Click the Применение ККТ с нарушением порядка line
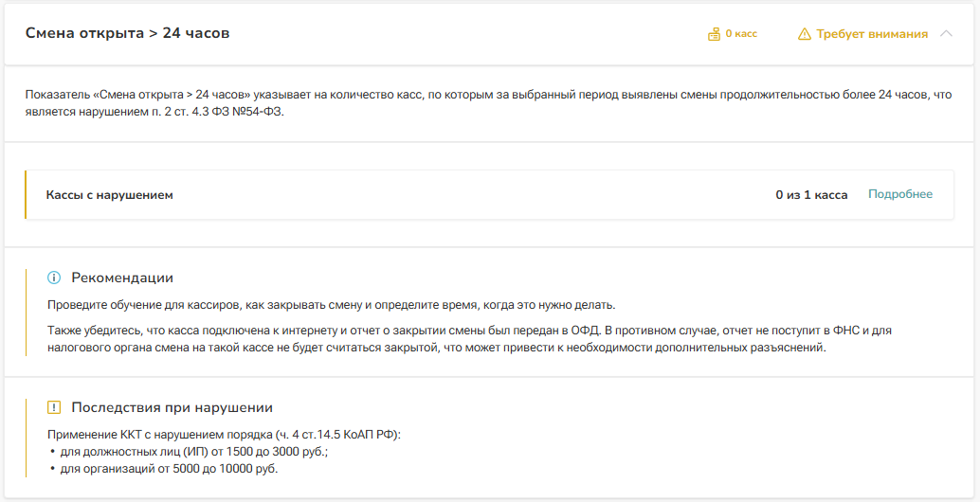The image size is (980, 502). (x=225, y=435)
